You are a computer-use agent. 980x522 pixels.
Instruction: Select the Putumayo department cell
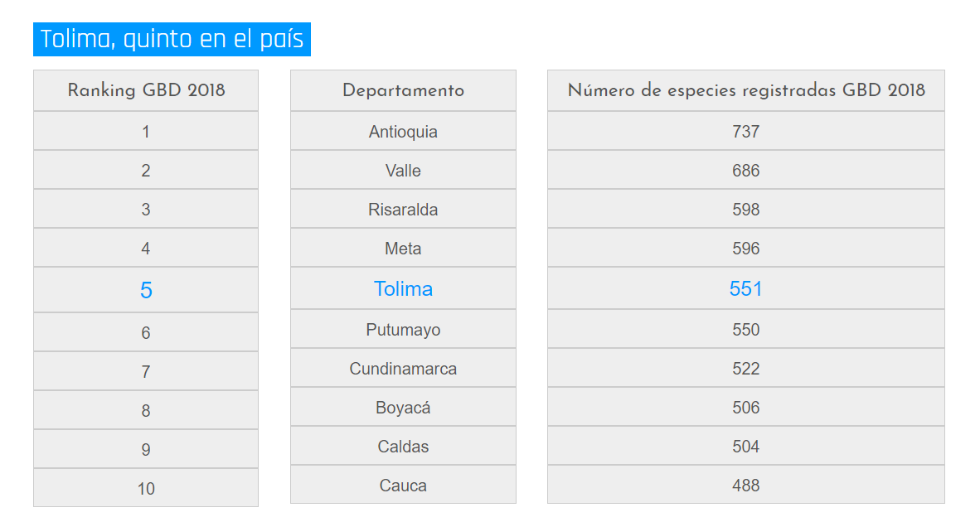(403, 330)
